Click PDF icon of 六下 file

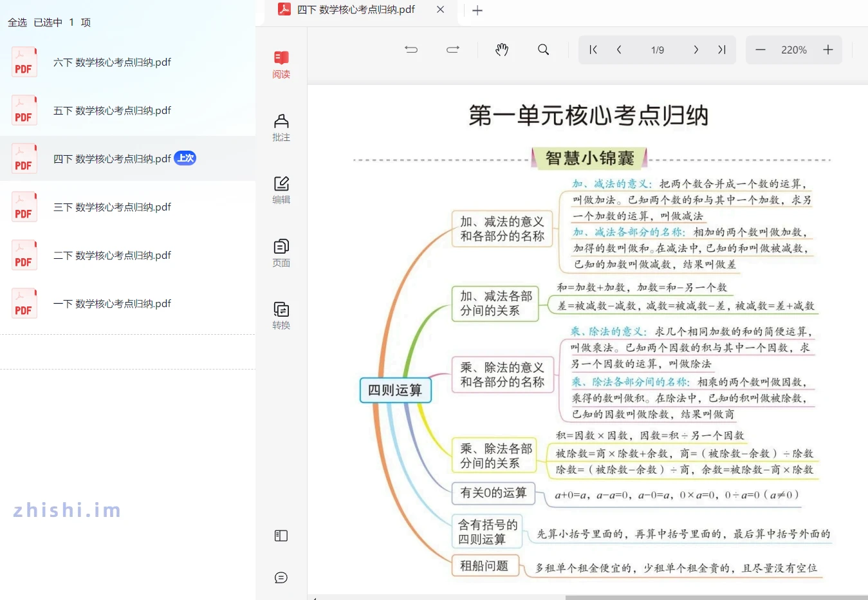pos(24,62)
